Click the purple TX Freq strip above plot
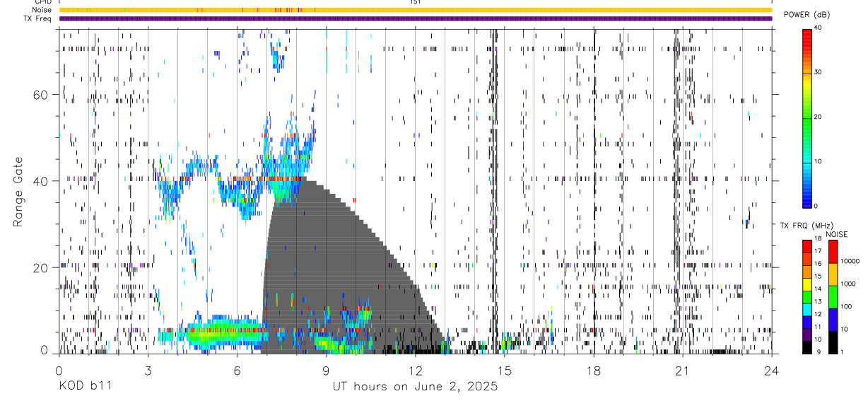This screenshot has height=401, width=868. point(415,18)
